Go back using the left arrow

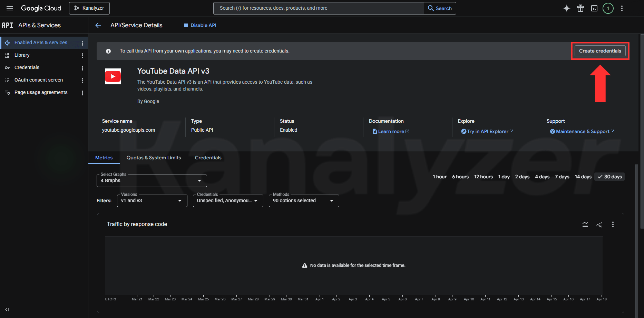(98, 25)
